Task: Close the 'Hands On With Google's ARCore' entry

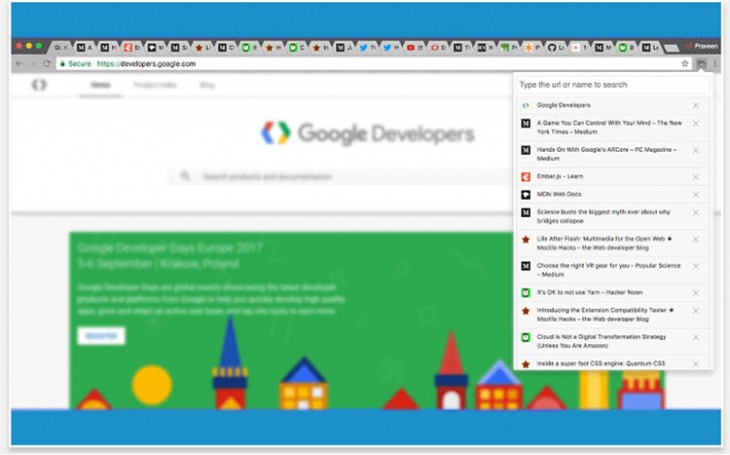Action: click(696, 150)
